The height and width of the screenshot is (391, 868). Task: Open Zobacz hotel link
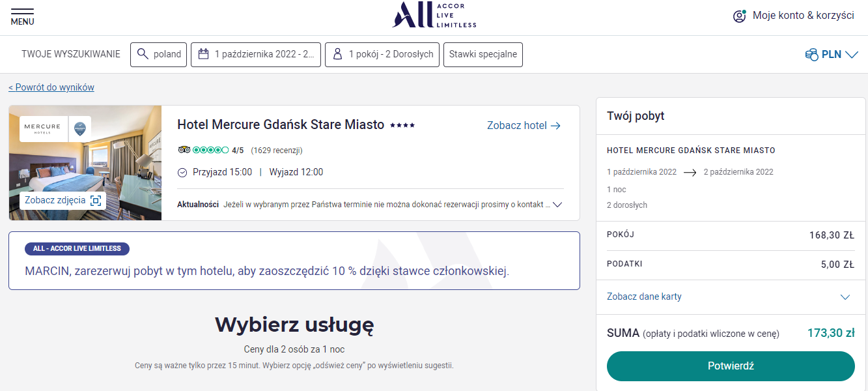(524, 126)
